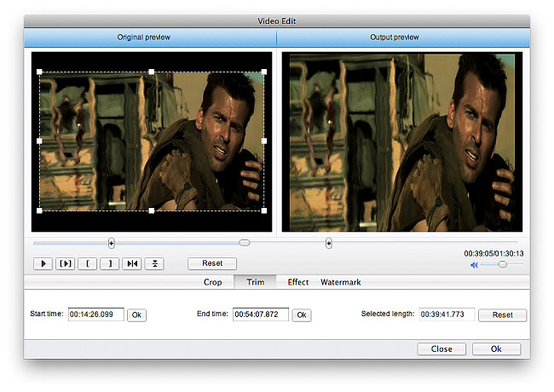The width and height of the screenshot is (554, 392).
Task: Click top-center crop handle in the original preview
Action: 152,72
